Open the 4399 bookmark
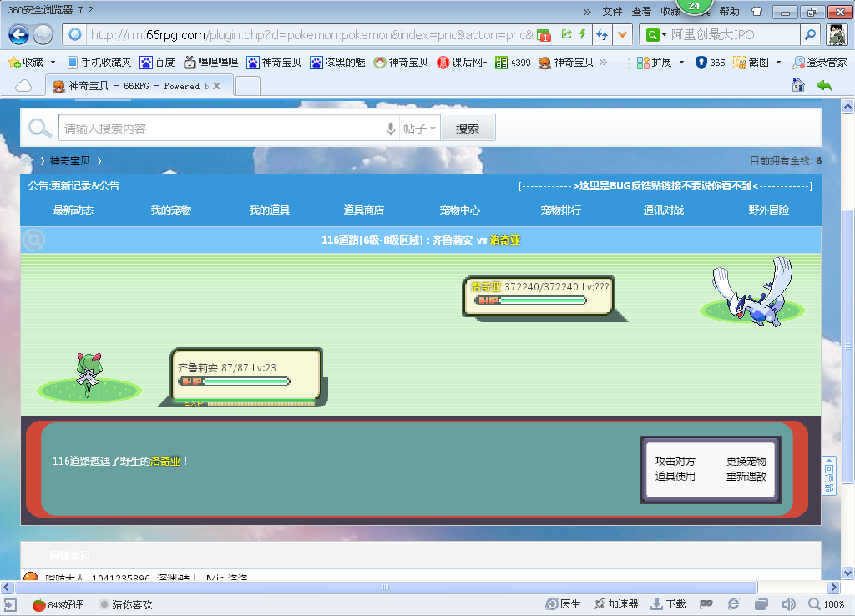This screenshot has width=855, height=616. click(513, 63)
